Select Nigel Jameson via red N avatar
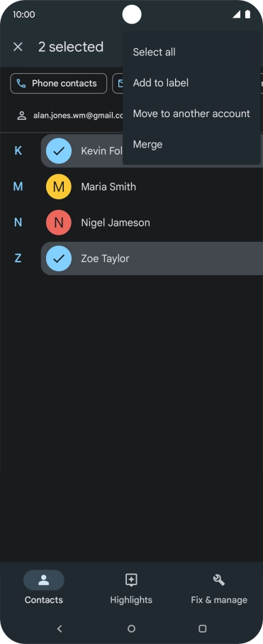 59,223
